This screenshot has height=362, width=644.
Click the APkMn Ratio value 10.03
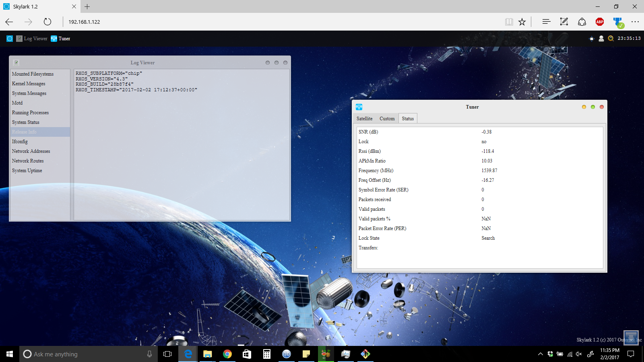point(487,161)
